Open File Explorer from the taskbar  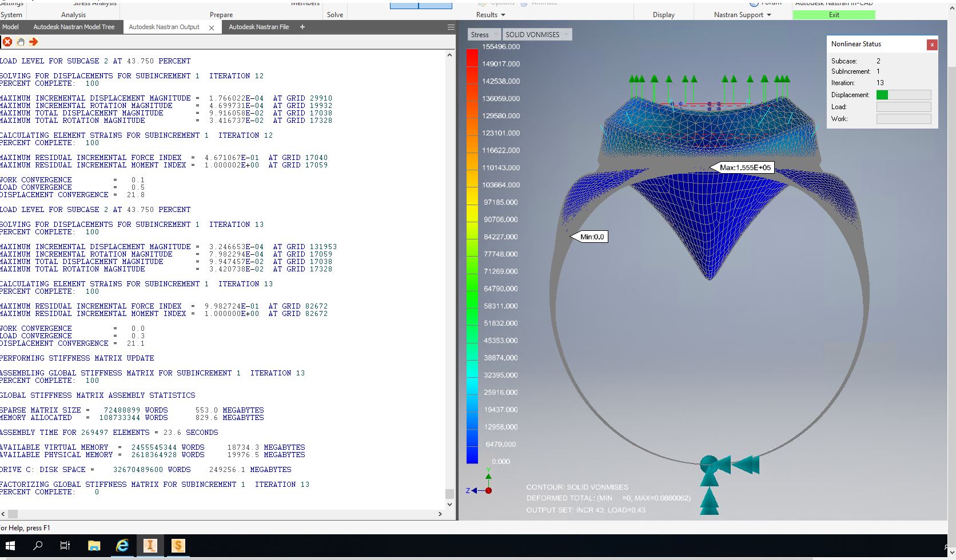tap(94, 546)
